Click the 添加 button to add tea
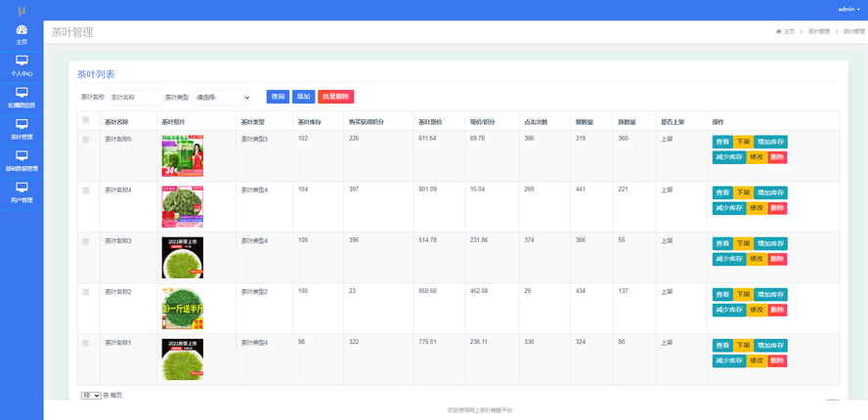This screenshot has height=420, width=868. pos(303,97)
